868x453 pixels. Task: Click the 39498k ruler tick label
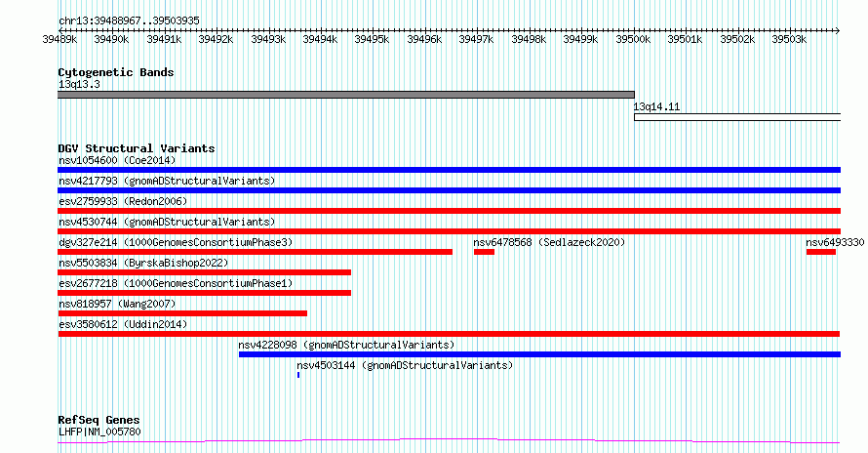(x=529, y=39)
